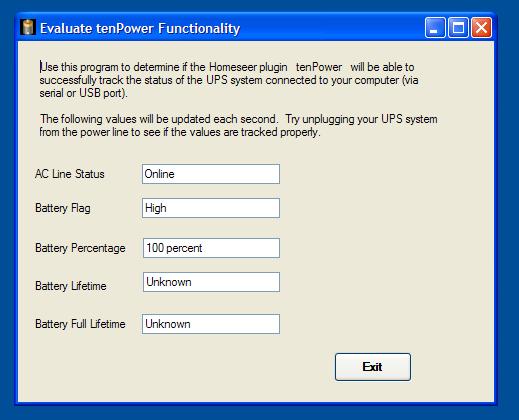Viewport: 519px width, 420px height.
Task: Click the paragraph about unplugging your UPS
Action: (238, 126)
